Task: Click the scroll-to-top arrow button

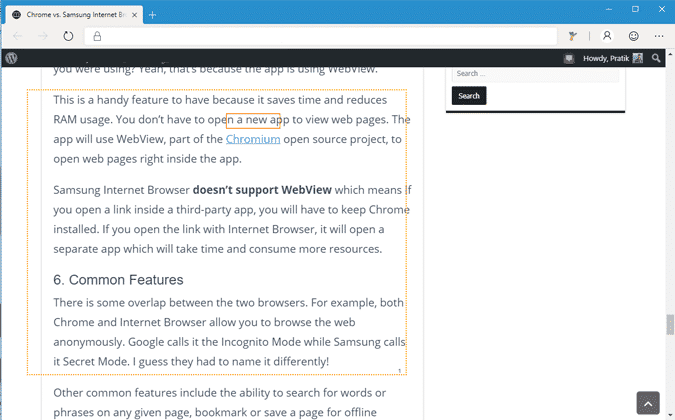Action: (x=648, y=403)
